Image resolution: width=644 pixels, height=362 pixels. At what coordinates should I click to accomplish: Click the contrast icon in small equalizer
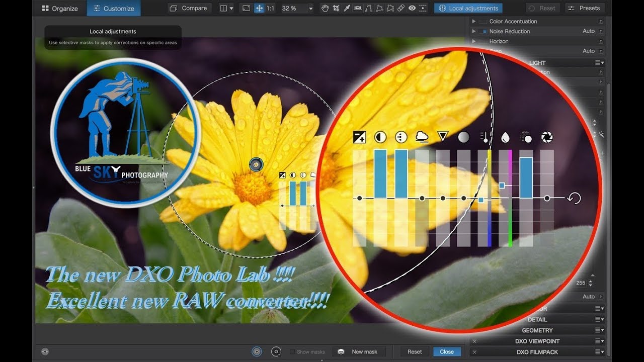click(293, 175)
